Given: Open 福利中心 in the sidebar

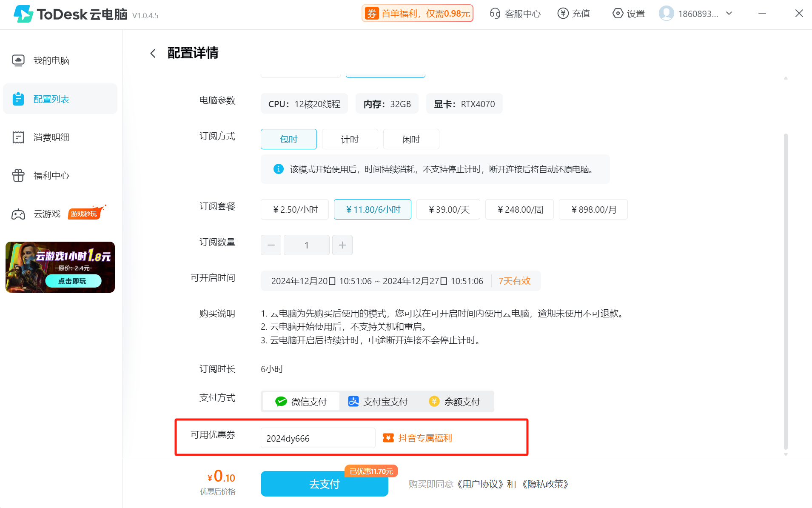Looking at the screenshot, I should click(x=60, y=175).
